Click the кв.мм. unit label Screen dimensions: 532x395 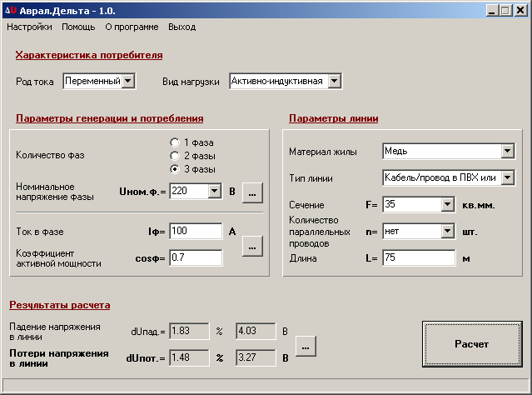[x=479, y=205]
